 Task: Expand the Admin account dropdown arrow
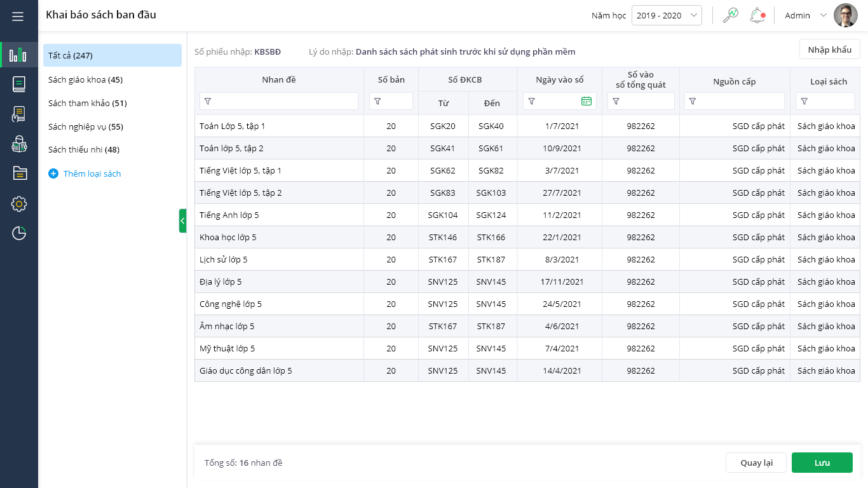(823, 16)
